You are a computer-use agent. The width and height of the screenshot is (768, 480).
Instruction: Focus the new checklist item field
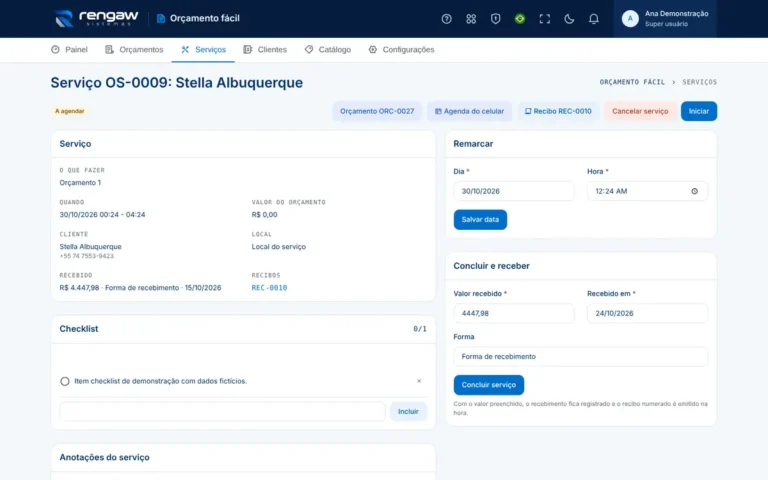tap(222, 411)
